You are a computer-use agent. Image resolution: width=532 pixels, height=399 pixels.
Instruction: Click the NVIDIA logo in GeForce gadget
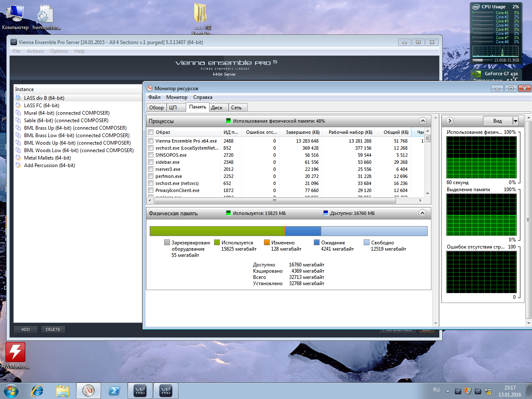477,74
